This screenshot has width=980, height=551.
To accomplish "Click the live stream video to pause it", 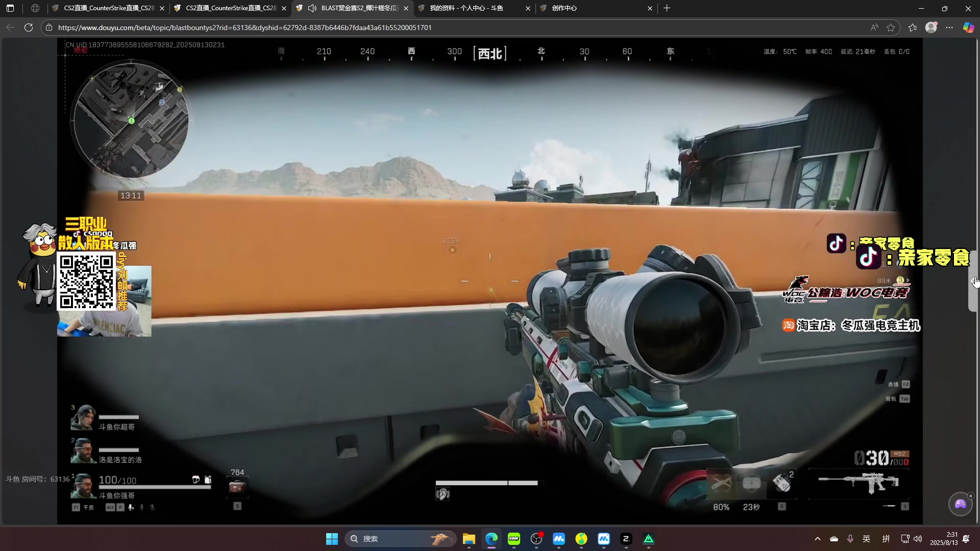I will pyautogui.click(x=490, y=281).
